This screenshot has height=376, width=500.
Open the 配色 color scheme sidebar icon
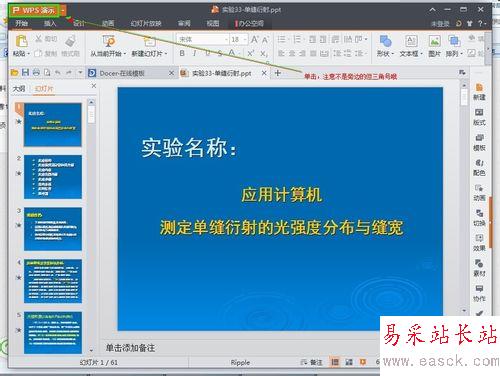pos(479,168)
